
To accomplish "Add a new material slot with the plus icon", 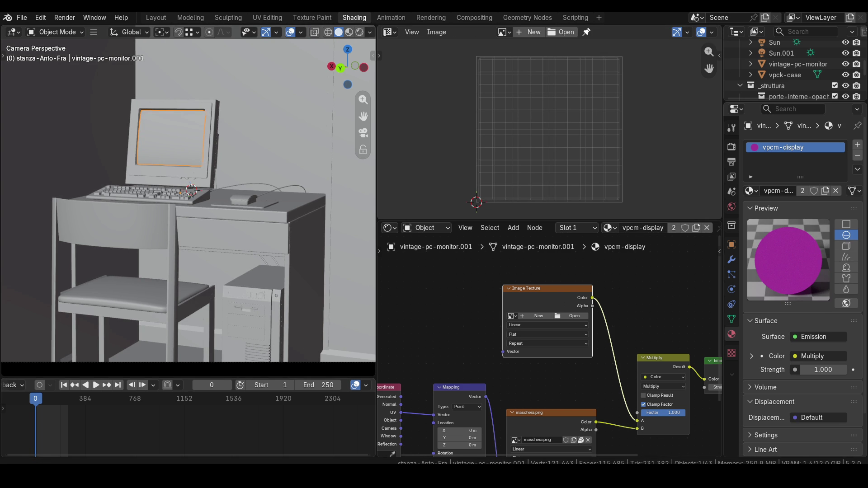I will click(x=857, y=145).
